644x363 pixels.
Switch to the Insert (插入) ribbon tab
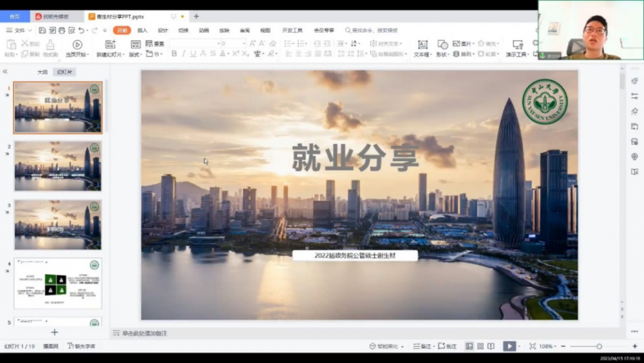[142, 30]
